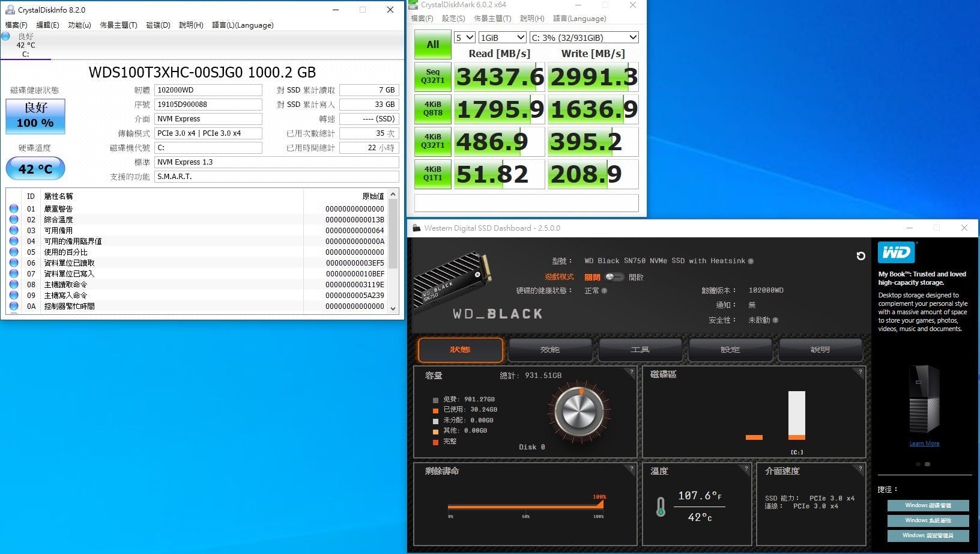
Task: Click the Learn More link under My Book
Action: click(x=924, y=443)
